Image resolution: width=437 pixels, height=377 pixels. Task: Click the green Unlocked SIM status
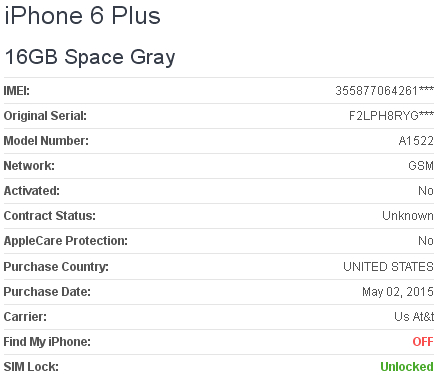(407, 367)
